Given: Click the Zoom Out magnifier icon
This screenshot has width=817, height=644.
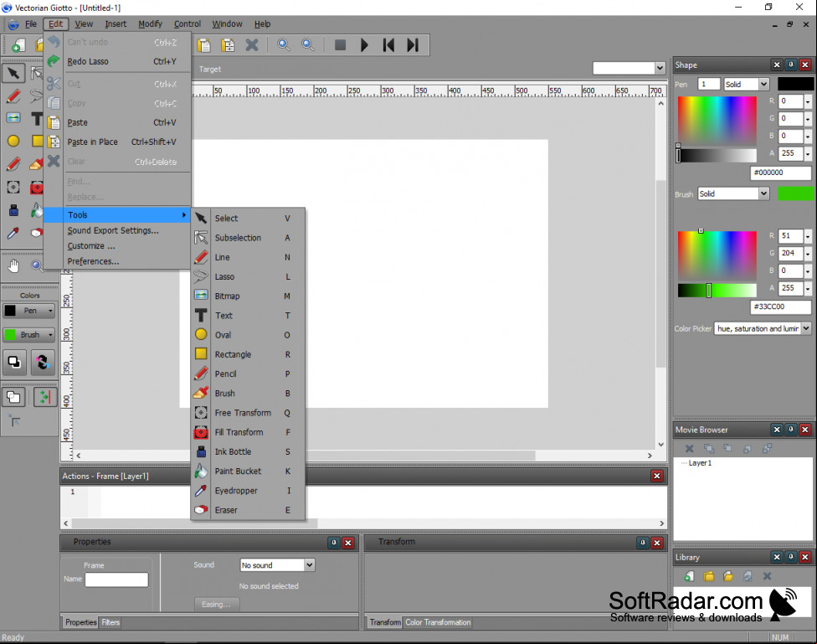Looking at the screenshot, I should [x=308, y=45].
